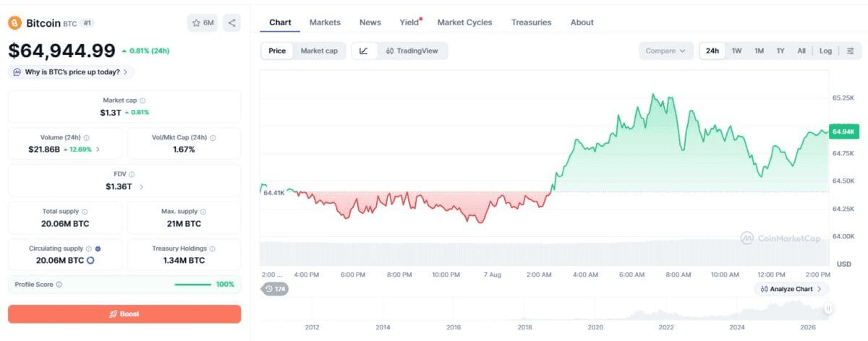Viewport: 868px width, 341px height.
Task: Open the share icon button
Action: [x=232, y=23]
